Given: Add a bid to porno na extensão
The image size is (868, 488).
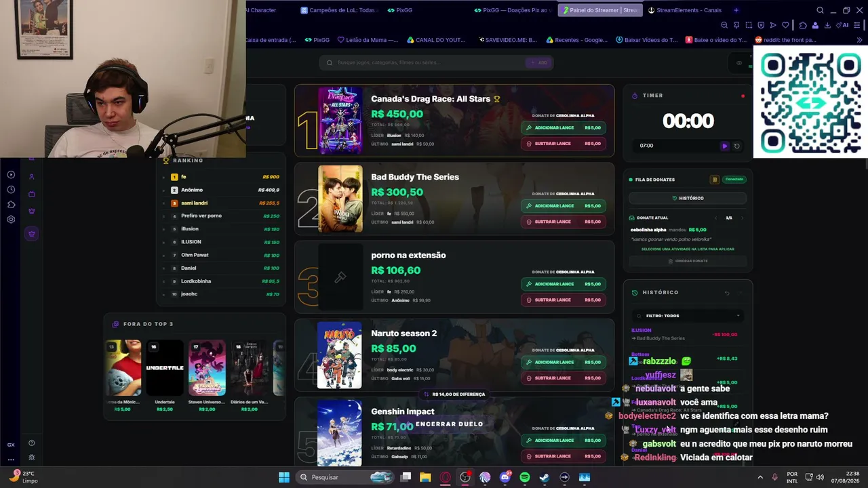Looking at the screenshot, I should tap(563, 284).
